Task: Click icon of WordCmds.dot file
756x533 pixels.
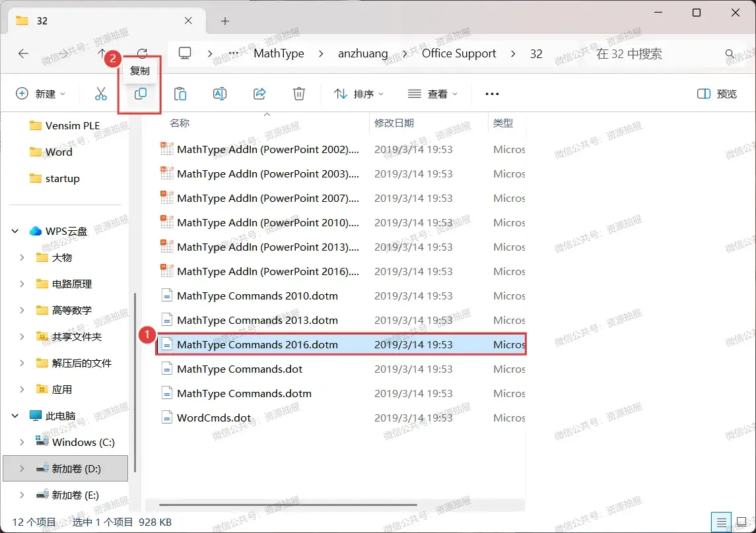Action: pos(167,417)
